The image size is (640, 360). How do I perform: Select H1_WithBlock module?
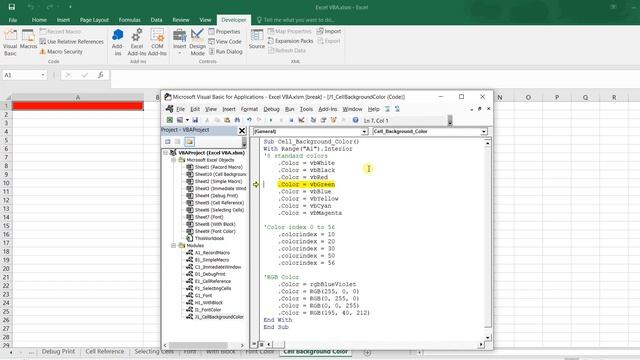click(x=204, y=303)
